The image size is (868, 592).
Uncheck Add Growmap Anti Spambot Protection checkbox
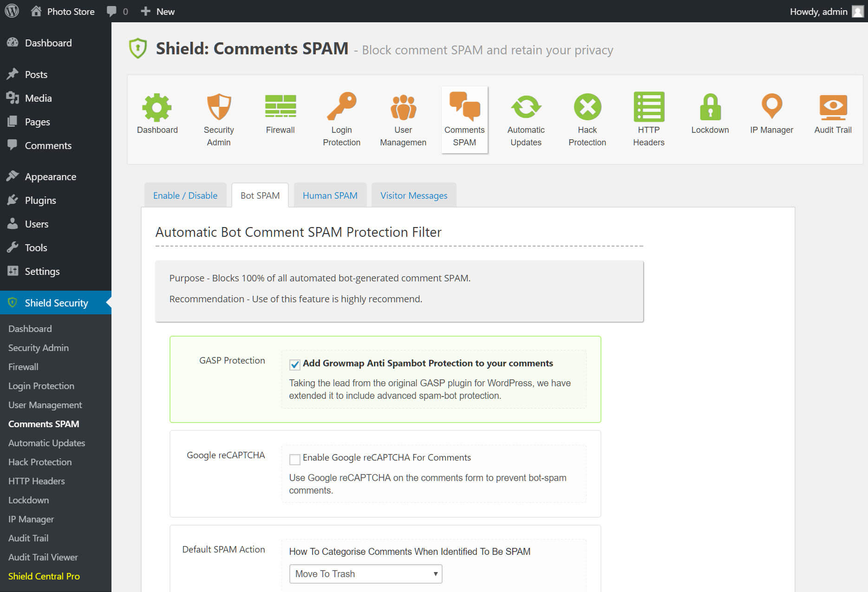(x=294, y=364)
